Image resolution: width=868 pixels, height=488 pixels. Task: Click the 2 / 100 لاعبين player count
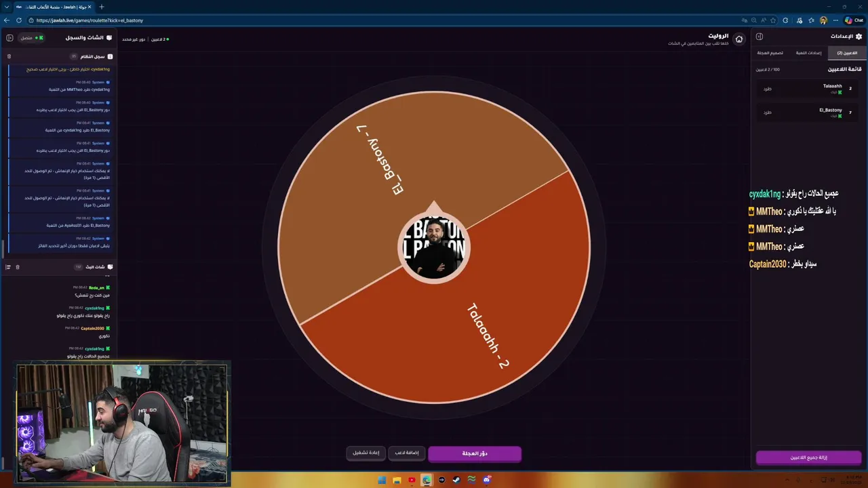click(x=768, y=70)
